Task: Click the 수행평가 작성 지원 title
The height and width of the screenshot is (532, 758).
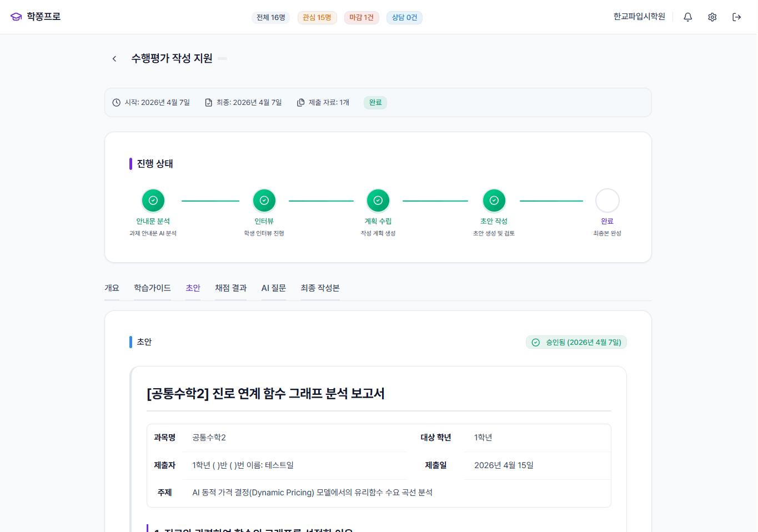Action: click(172, 58)
